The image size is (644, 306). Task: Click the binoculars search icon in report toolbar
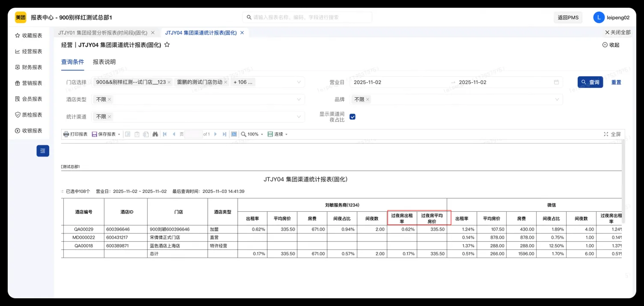click(x=155, y=134)
